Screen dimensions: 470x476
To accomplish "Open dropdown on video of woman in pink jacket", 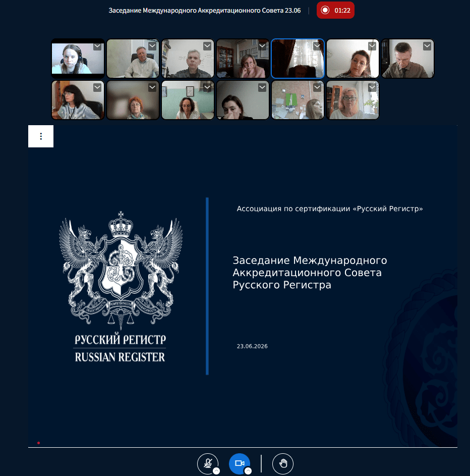I will 262,46.
